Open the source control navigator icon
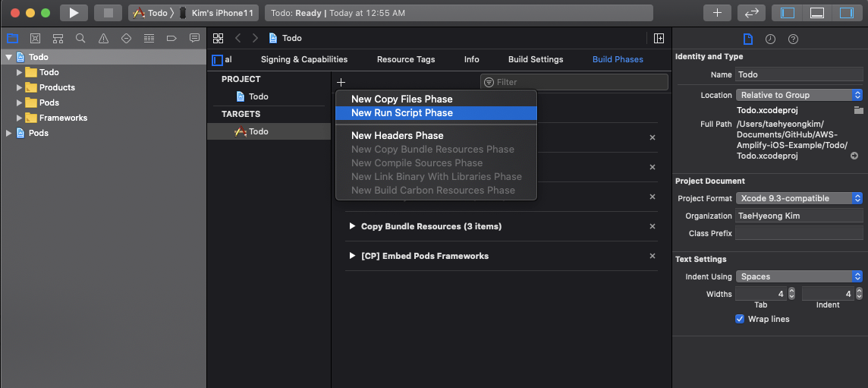Viewport: 868px width, 388px height. pos(35,38)
